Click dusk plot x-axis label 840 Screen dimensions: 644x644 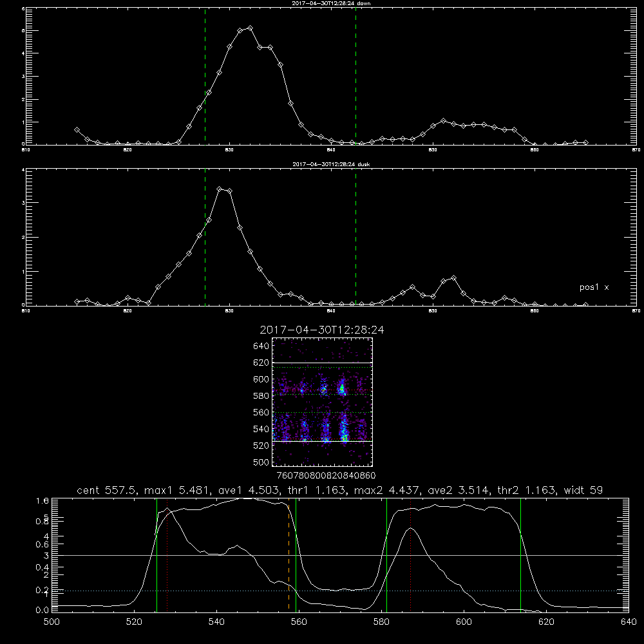[x=331, y=311]
